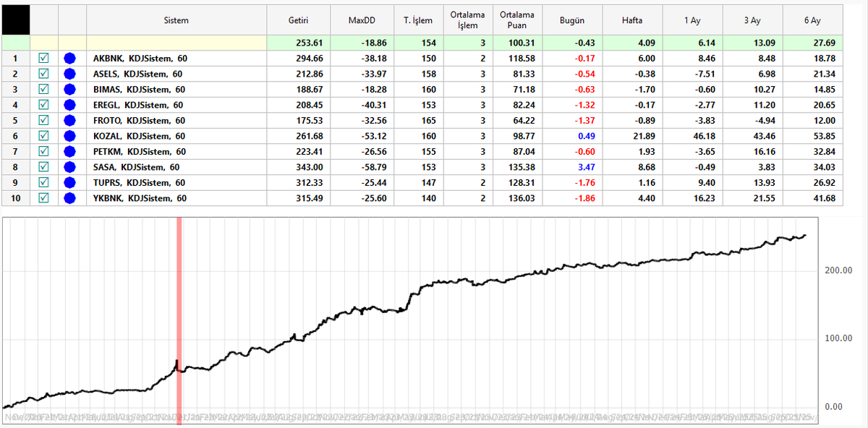The height and width of the screenshot is (428, 868).
Task: Select the YKBNK, KDJSistem, 60 row name
Action: (x=140, y=198)
